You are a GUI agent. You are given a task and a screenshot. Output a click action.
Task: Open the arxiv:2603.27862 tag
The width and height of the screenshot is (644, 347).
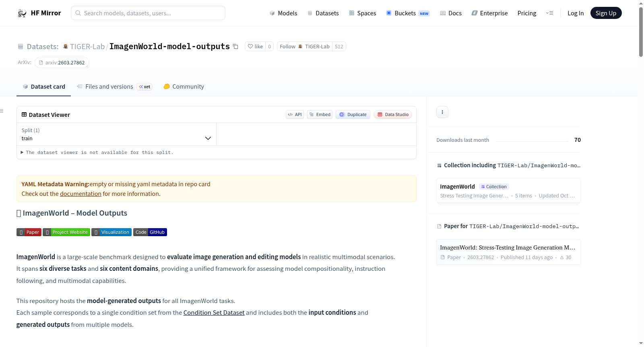pos(62,63)
